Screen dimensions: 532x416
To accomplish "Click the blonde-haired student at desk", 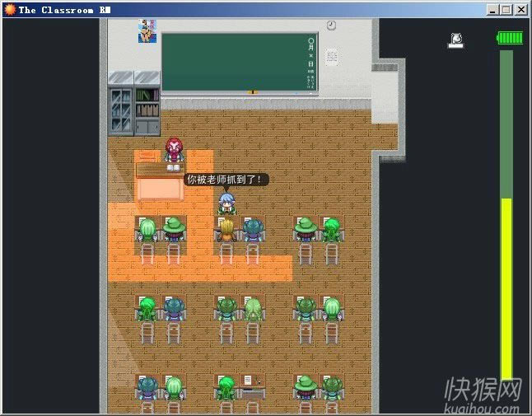I will 226,229.
